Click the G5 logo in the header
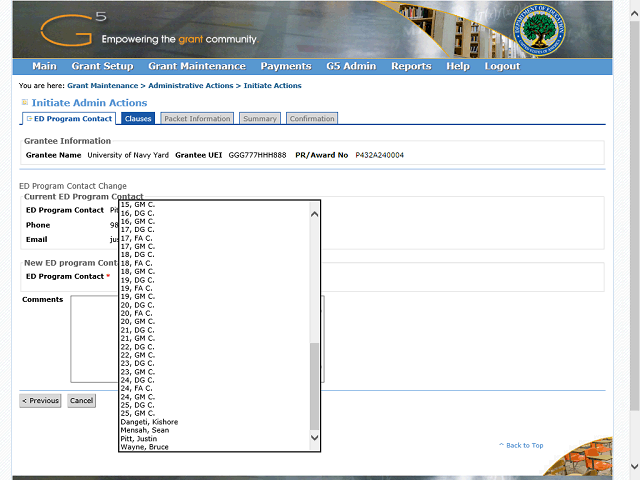Viewport: 640px width, 480px height. (74, 29)
